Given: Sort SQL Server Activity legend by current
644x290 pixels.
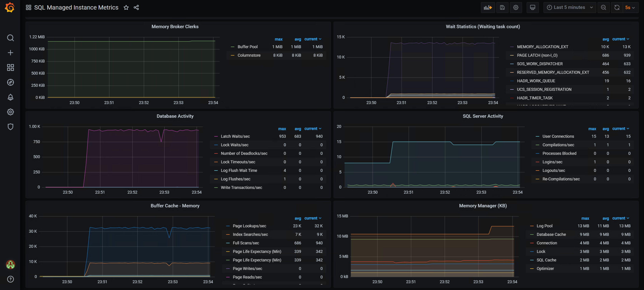Looking at the screenshot, I should pos(621,129).
